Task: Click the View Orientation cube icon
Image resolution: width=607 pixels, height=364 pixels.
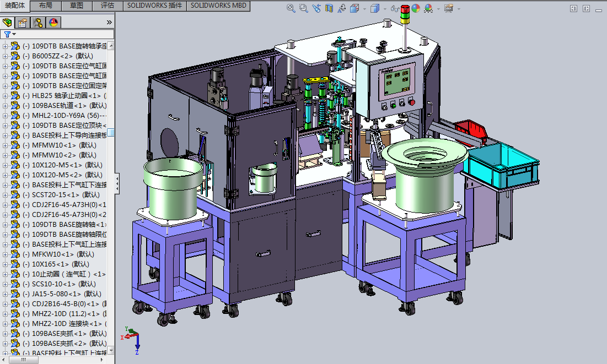Action: point(354,8)
